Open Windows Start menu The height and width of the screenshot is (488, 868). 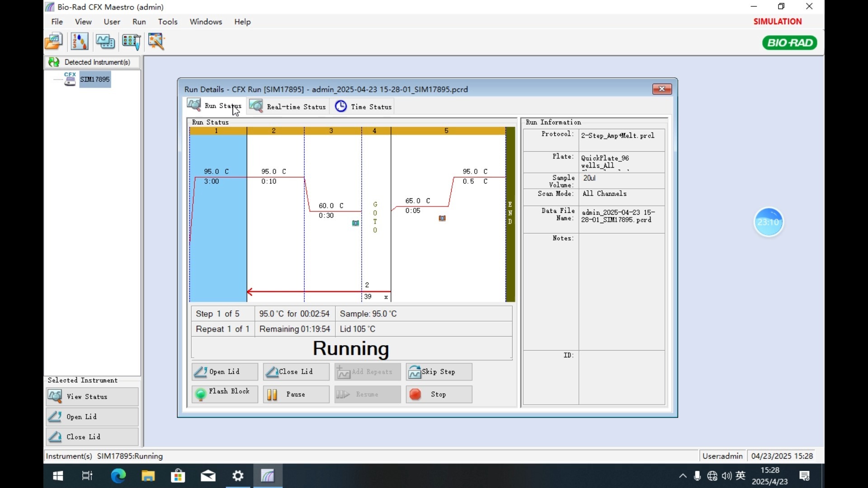click(x=58, y=476)
